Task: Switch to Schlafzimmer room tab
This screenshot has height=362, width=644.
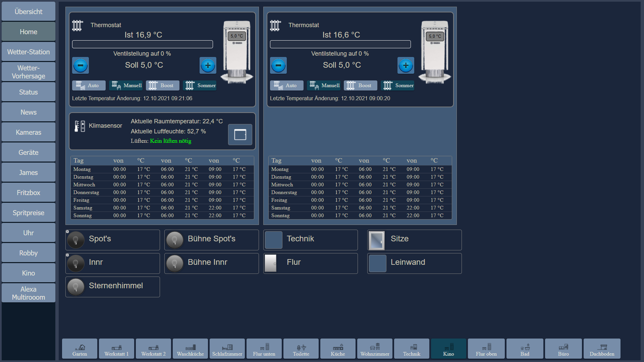Action: (227, 349)
